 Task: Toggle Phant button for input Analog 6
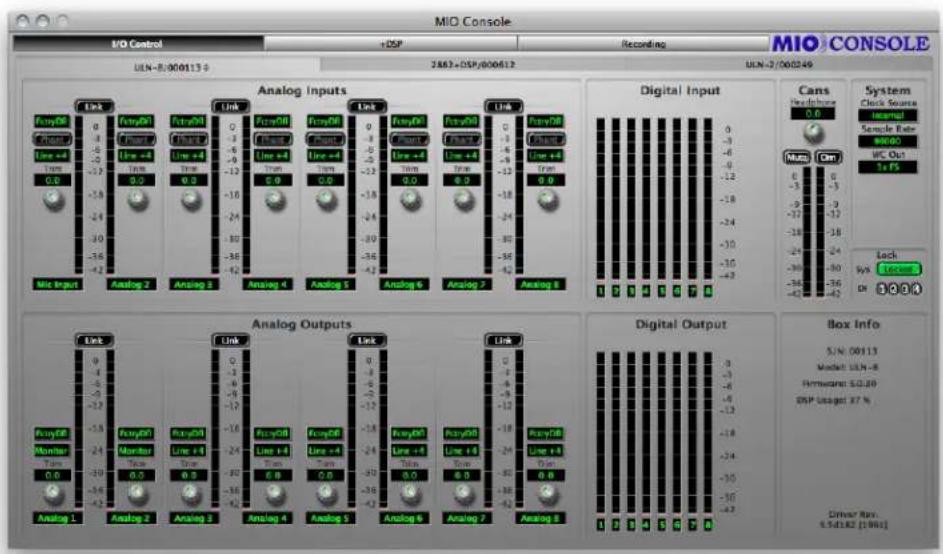pos(410,140)
